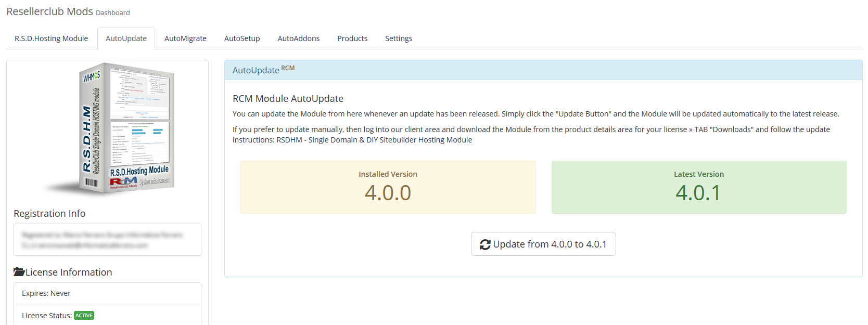Click the Dashboard subtitle text
Image resolution: width=868 pixels, height=325 pixels.
point(113,13)
